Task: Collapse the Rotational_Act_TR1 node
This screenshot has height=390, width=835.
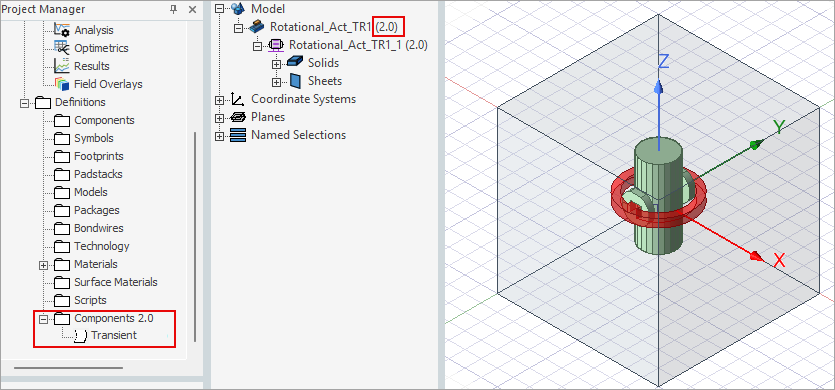Action: [x=239, y=27]
